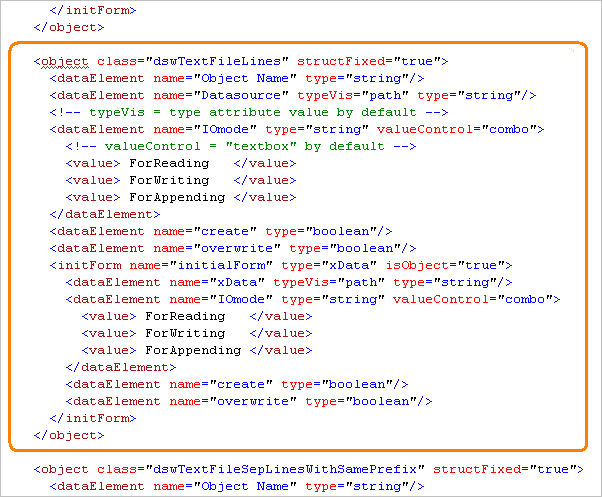602x497 pixels.
Task: Click the red-squiggle underlined word "object"
Action: pyautogui.click(x=64, y=61)
